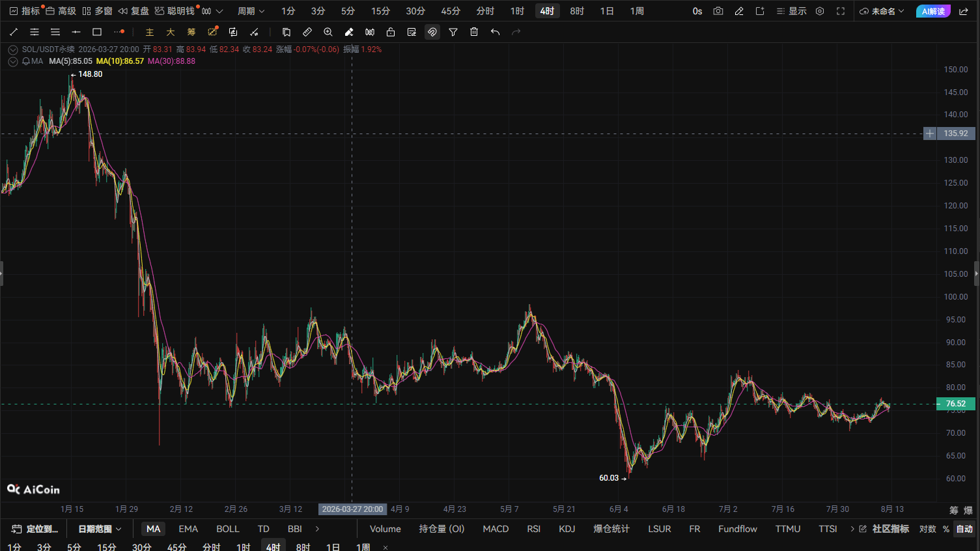
Task: Open the 指标 indicators menu
Action: [x=25, y=11]
